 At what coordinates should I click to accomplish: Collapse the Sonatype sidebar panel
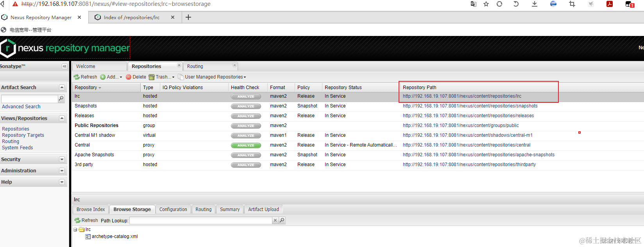pos(64,66)
